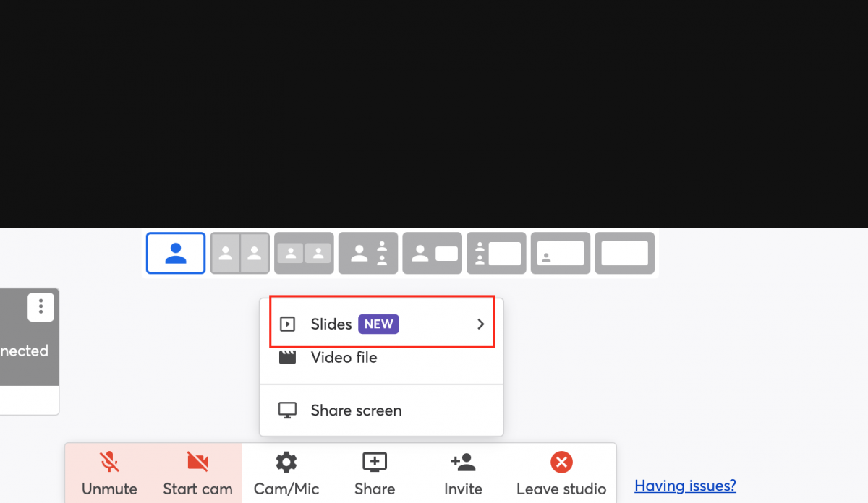Toggle the Unmute microphone button
Viewport: 868px width, 503px height.
coord(109,473)
